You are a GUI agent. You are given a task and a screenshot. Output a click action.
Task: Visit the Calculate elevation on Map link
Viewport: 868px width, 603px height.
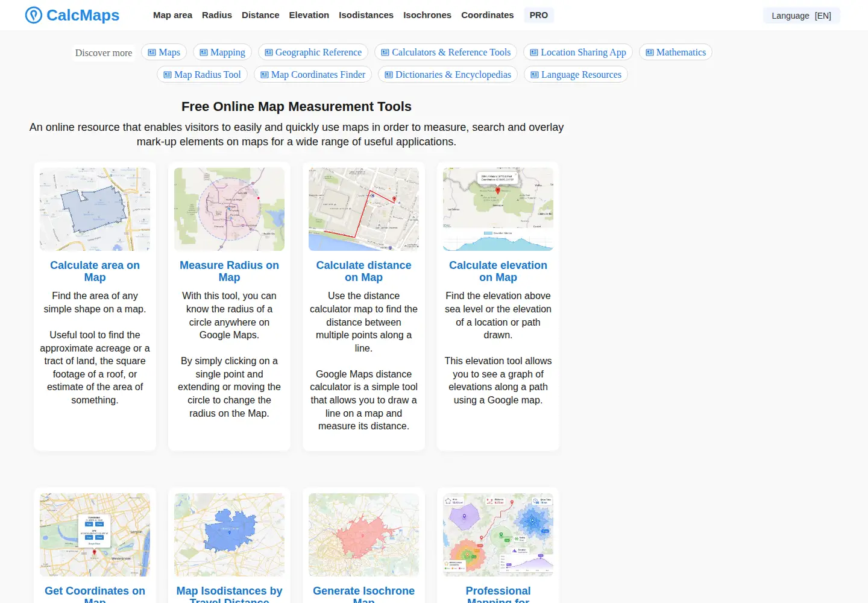498,271
